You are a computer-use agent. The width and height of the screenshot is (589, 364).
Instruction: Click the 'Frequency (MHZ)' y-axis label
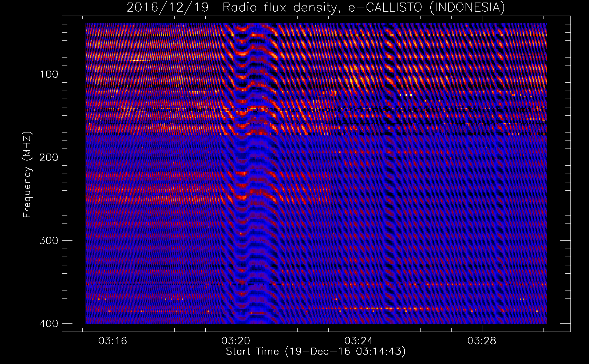pos(27,174)
